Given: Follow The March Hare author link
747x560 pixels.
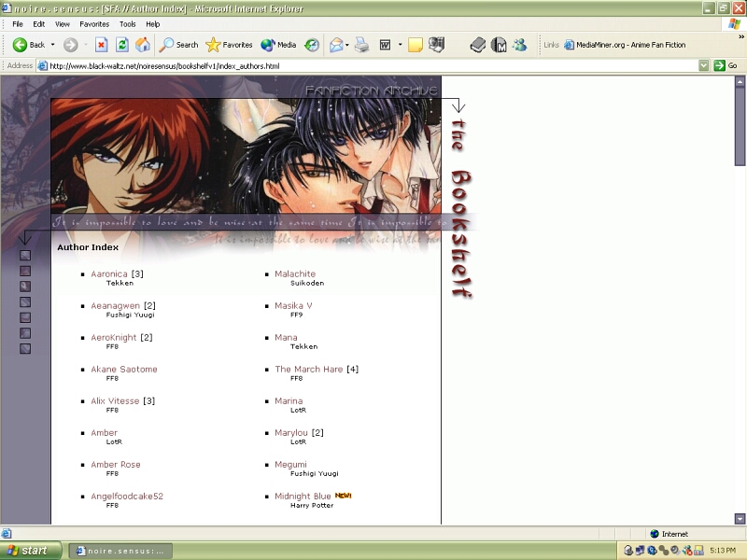Looking at the screenshot, I should [x=308, y=370].
